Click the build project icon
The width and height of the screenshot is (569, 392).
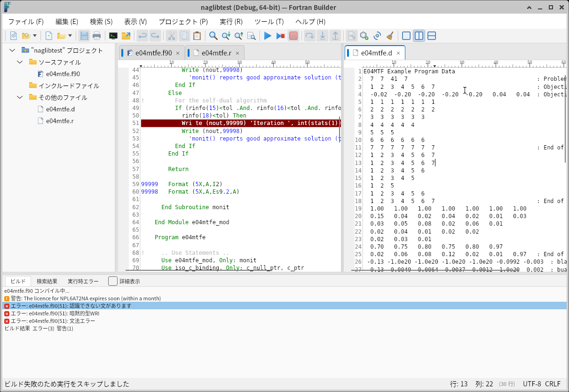[364, 36]
